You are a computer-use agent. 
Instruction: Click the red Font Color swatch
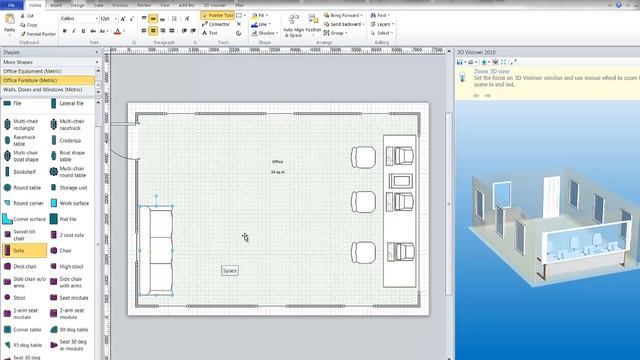click(x=118, y=31)
